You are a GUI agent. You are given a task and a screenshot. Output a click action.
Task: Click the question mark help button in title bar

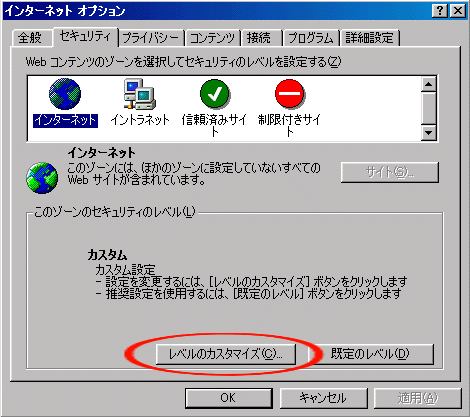[440, 11]
